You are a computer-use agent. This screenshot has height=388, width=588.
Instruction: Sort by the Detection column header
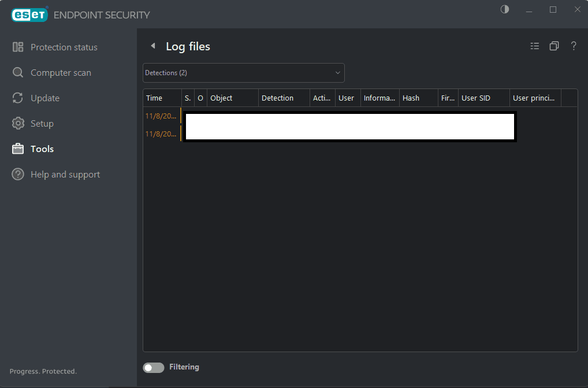284,98
